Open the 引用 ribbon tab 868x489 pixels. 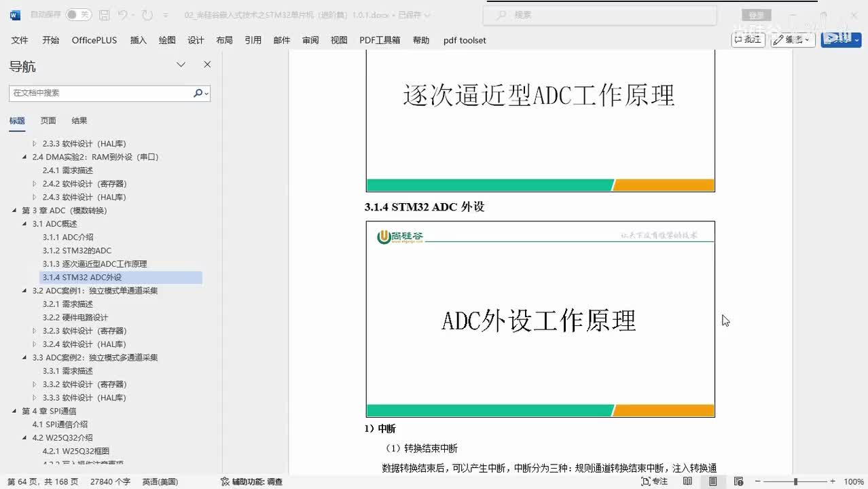pyautogui.click(x=253, y=40)
